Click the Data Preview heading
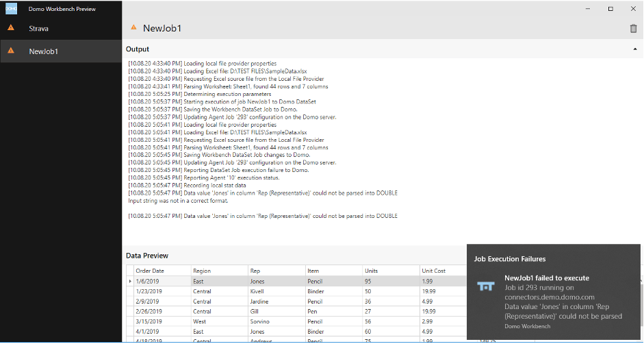This screenshot has height=344, width=644. pyautogui.click(x=147, y=256)
